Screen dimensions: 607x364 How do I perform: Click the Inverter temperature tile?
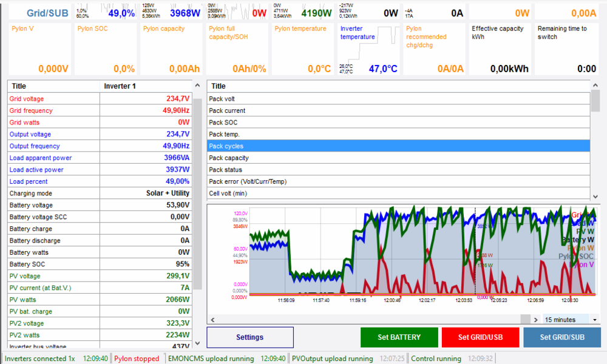tap(368, 49)
